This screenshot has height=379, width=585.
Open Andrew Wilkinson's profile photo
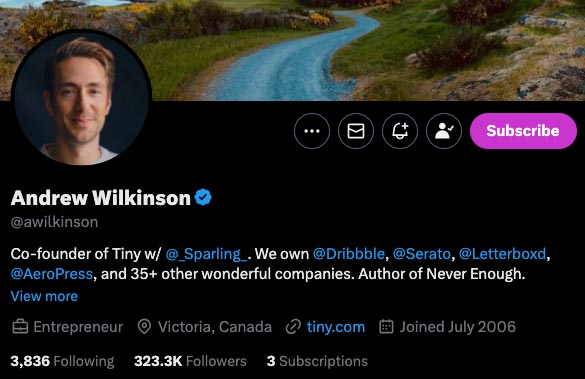click(81, 98)
